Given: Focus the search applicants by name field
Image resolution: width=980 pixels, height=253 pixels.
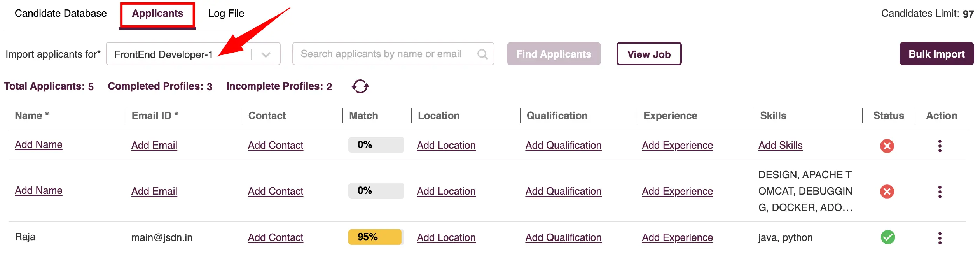Looking at the screenshot, I should click(x=393, y=54).
